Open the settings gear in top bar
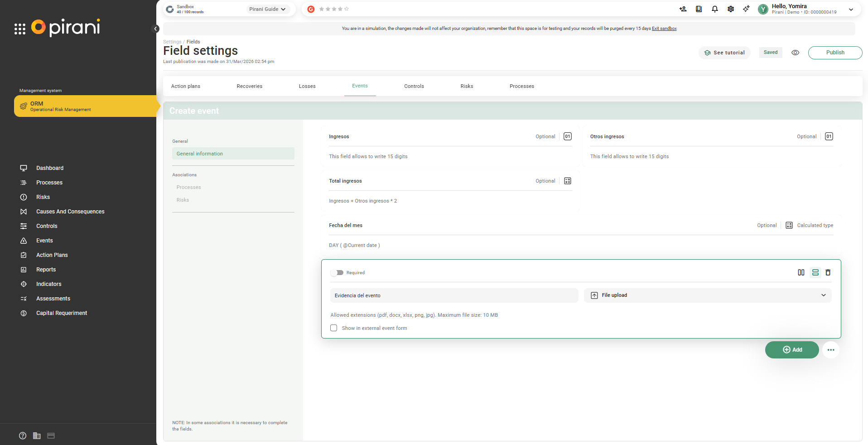Image resolution: width=868 pixels, height=445 pixels. pos(730,9)
